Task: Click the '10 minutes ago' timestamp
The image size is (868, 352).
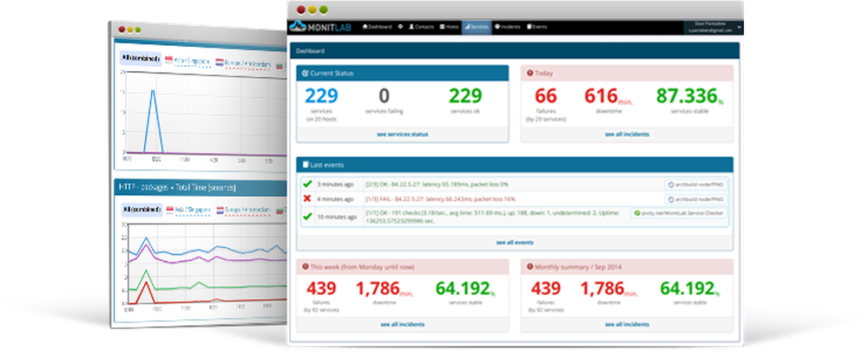Action: click(337, 217)
